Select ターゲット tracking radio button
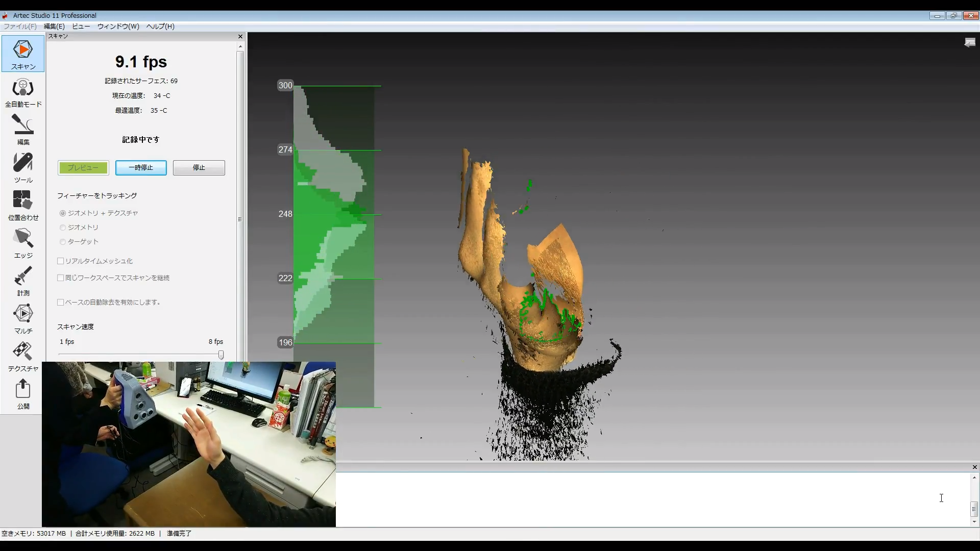This screenshot has height=551, width=980. pyautogui.click(x=63, y=241)
